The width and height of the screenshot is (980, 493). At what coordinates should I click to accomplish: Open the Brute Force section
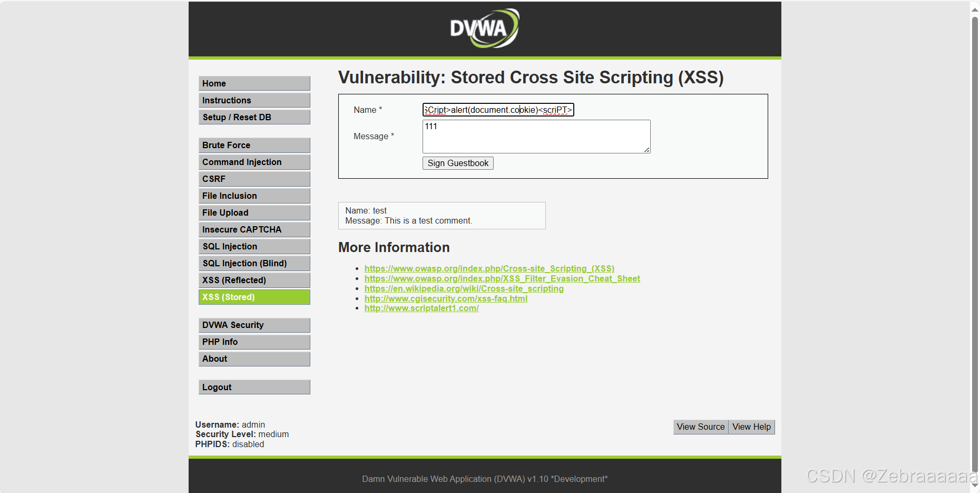tap(254, 145)
